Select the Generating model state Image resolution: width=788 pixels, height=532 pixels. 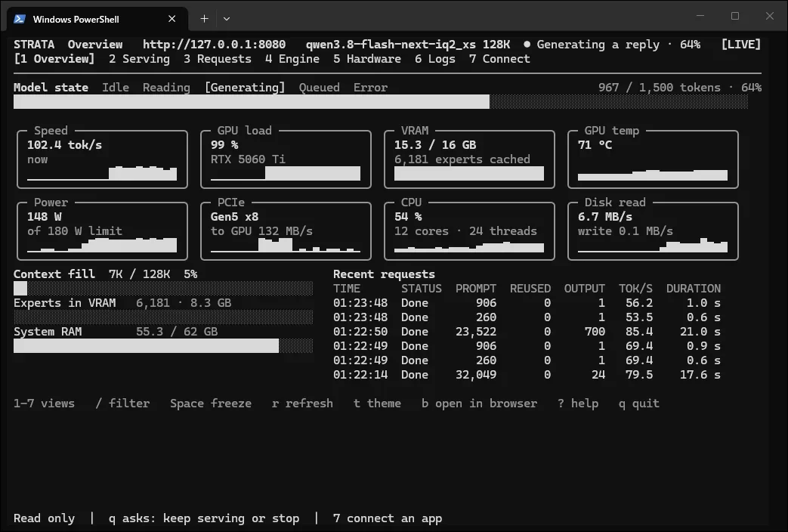[245, 88]
